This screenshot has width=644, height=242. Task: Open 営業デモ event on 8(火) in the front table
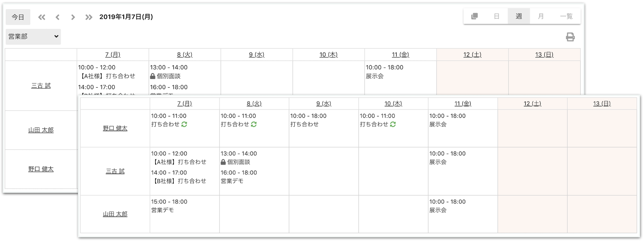click(232, 181)
